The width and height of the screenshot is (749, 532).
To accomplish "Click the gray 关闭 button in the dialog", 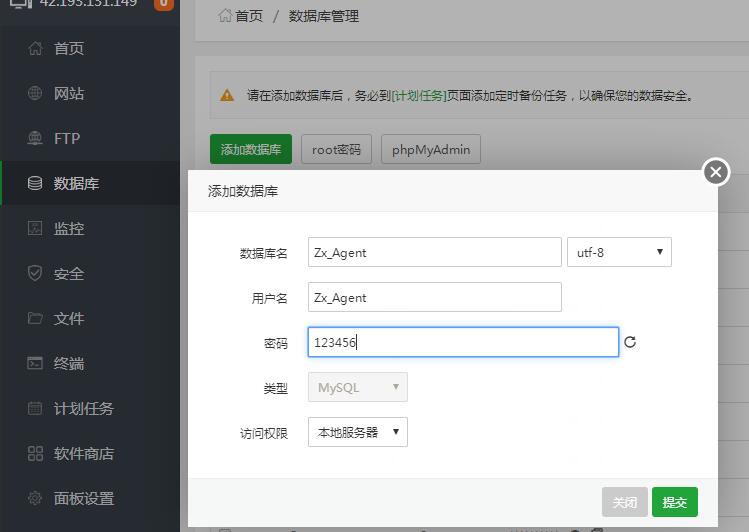I will [x=624, y=502].
